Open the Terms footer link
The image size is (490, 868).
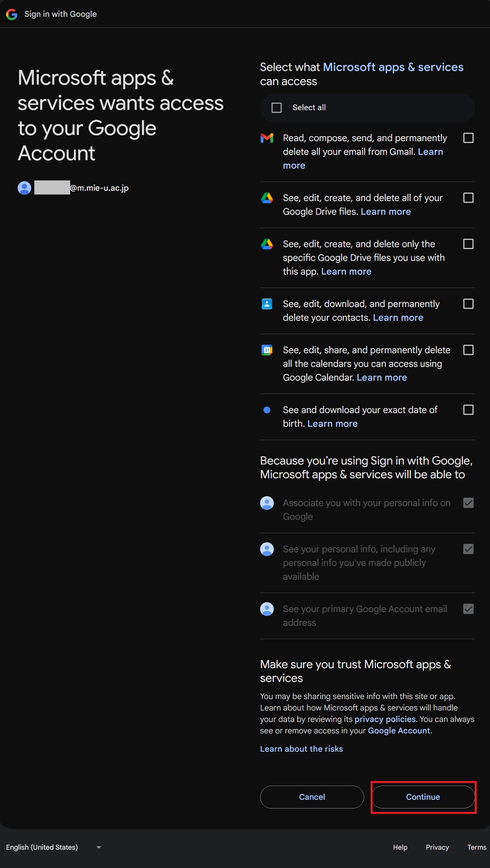pyautogui.click(x=477, y=847)
